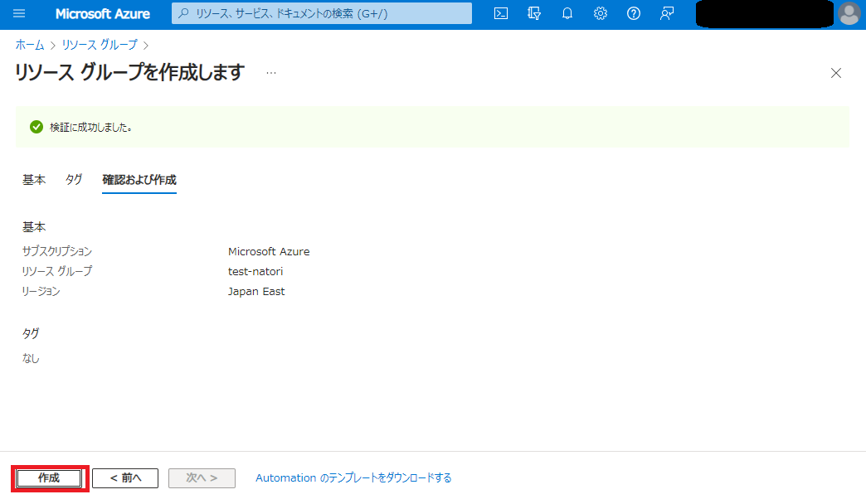Click the Microsoft Azure logo text
866x504 pixels.
click(103, 14)
